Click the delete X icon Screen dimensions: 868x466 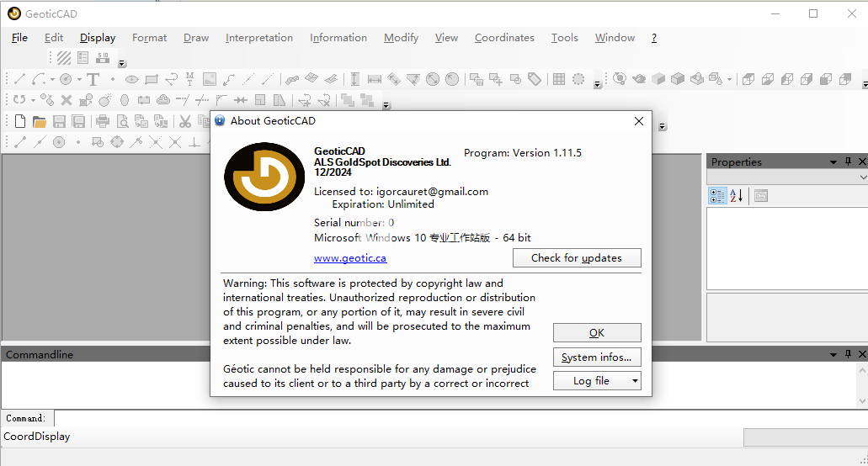tap(67, 100)
